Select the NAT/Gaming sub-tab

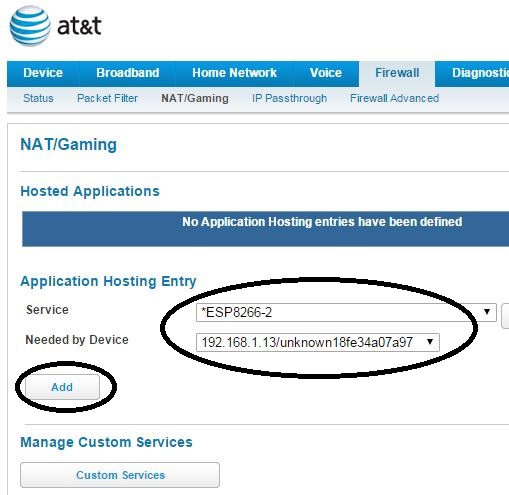(x=195, y=98)
